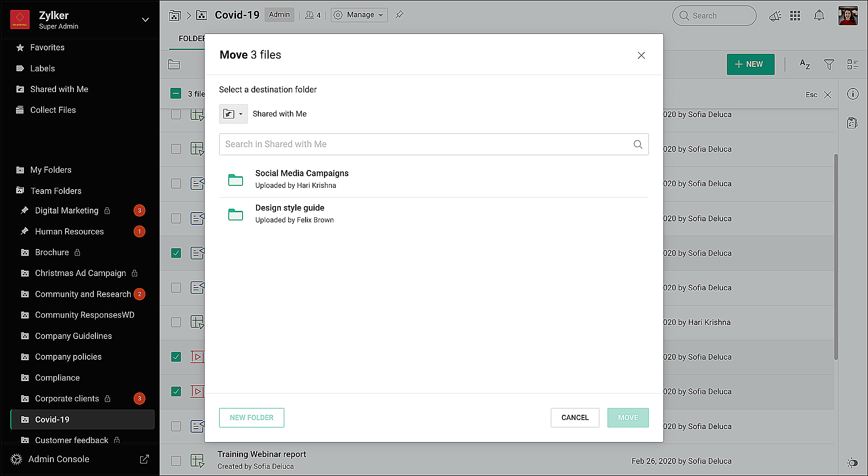This screenshot has height=476, width=868.
Task: Click the announcements megaphone icon
Action: (x=775, y=16)
